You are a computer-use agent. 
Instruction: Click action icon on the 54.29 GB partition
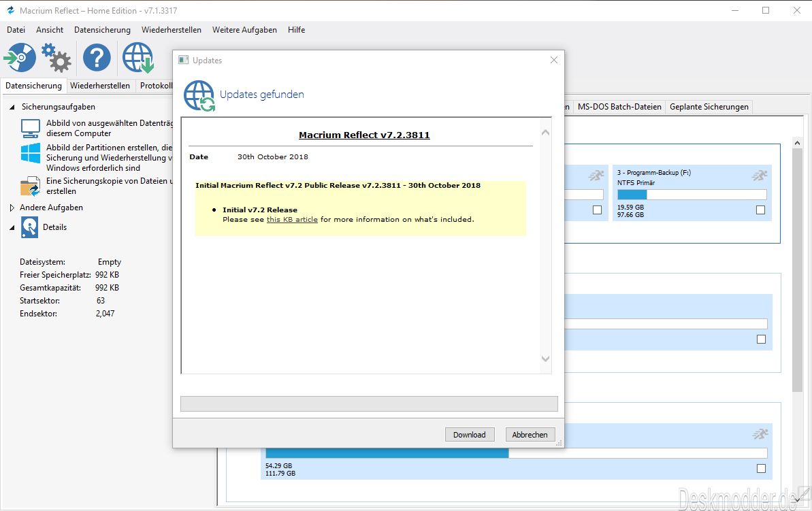coord(760,434)
